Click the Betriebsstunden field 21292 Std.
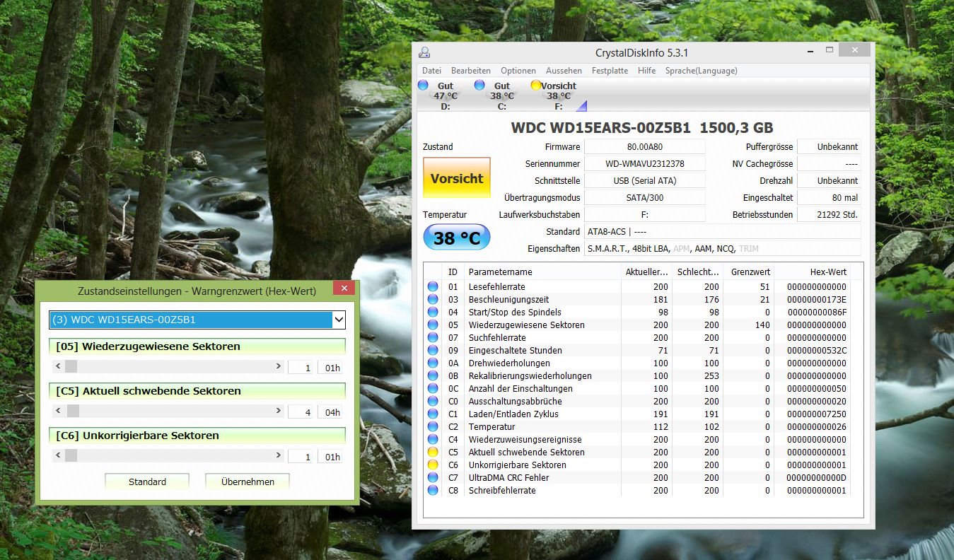 coord(829,214)
